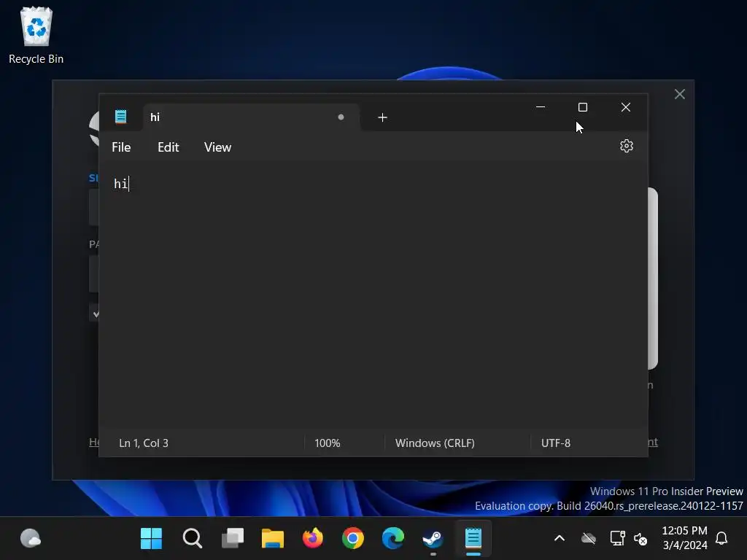Click the OneDrive tray icon
Screen dimensions: 747x560
point(589,539)
